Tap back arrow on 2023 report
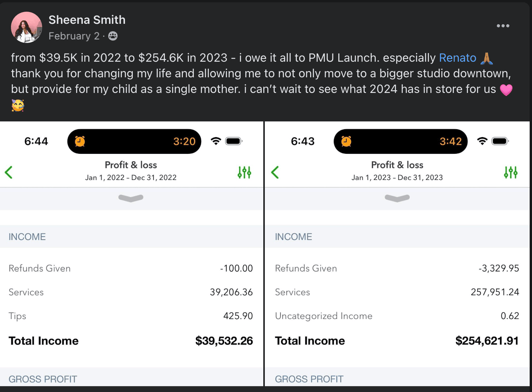 click(x=275, y=172)
